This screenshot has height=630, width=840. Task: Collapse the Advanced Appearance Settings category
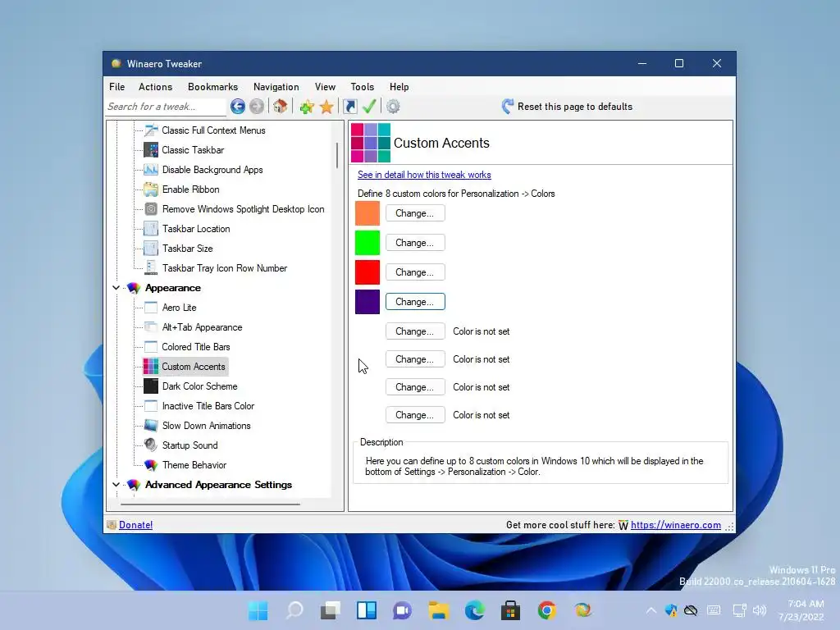(116, 484)
